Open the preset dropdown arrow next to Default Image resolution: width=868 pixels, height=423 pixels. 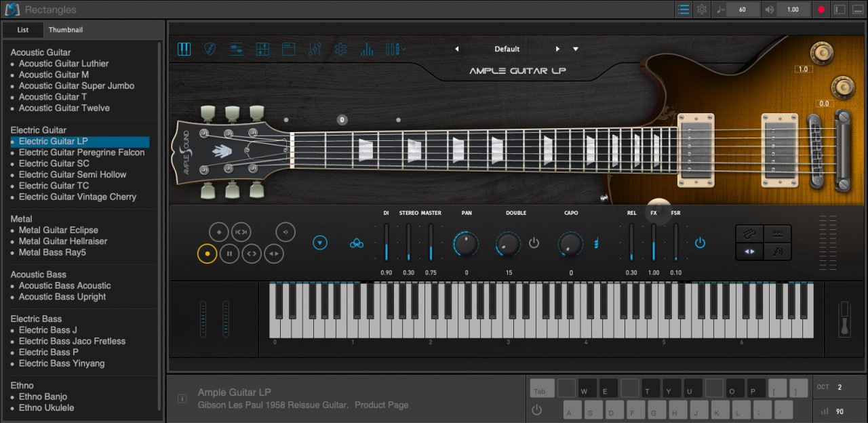click(x=576, y=49)
